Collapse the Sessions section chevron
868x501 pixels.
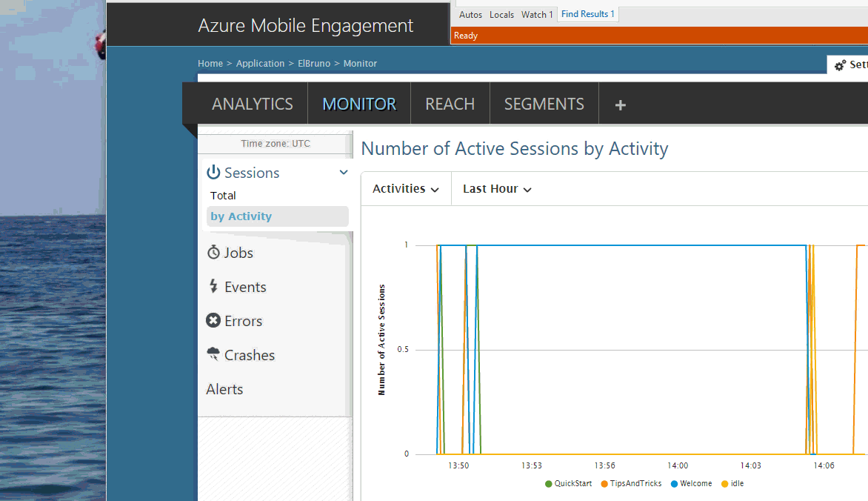[x=344, y=173]
